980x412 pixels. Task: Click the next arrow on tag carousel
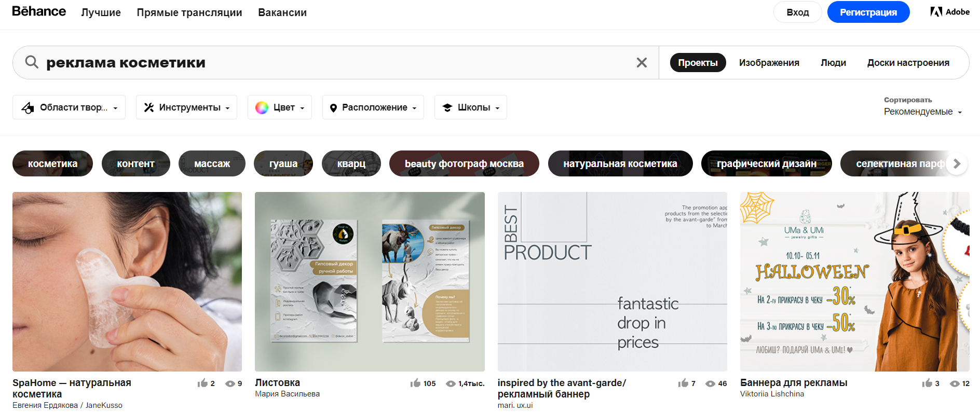[x=957, y=163]
